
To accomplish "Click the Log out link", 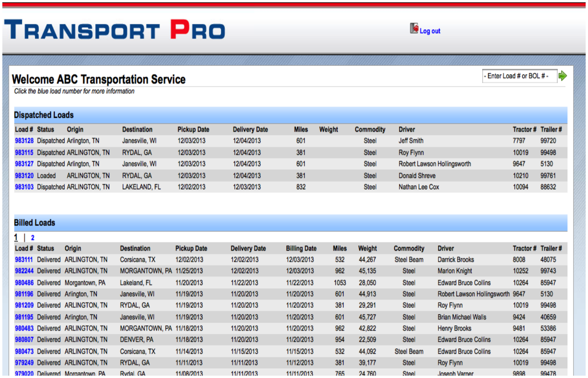I will click(430, 31).
